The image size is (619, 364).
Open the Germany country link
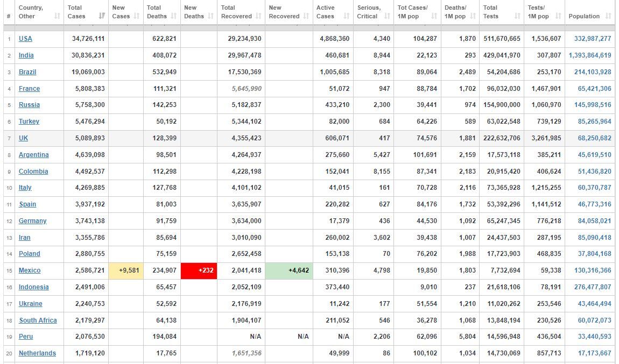coord(32,221)
